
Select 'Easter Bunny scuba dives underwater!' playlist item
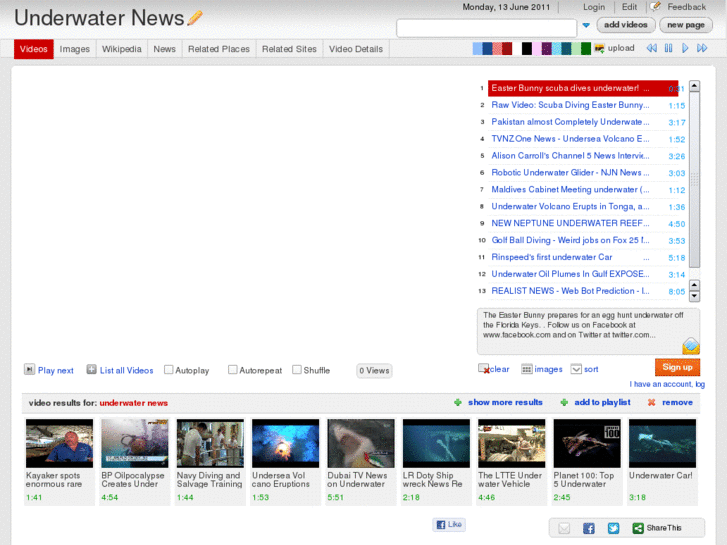(583, 88)
